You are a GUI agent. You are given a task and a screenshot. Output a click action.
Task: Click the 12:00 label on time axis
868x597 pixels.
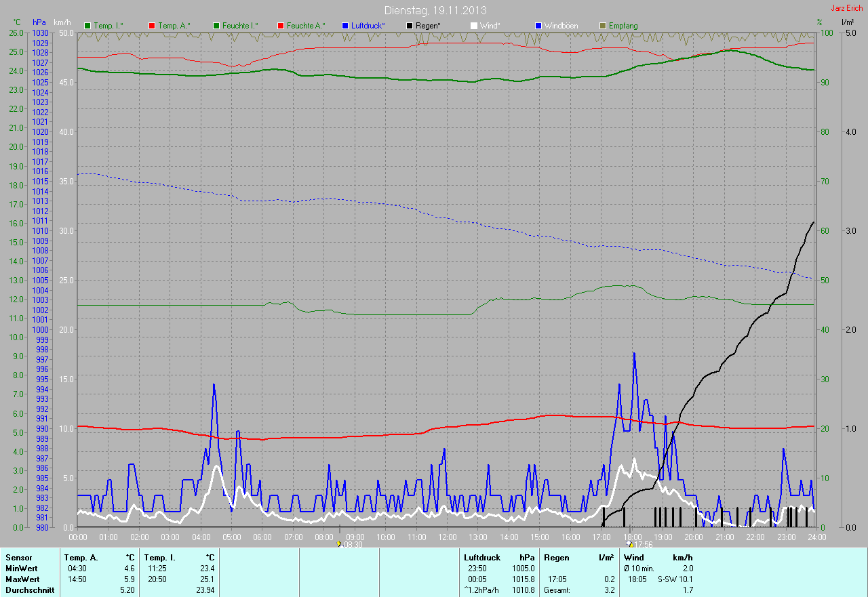click(447, 537)
